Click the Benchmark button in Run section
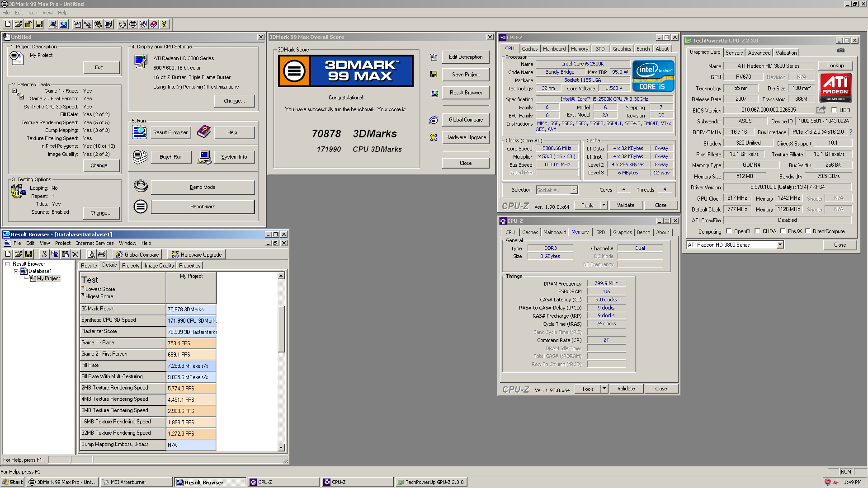This screenshot has width=868, height=488. click(x=203, y=206)
